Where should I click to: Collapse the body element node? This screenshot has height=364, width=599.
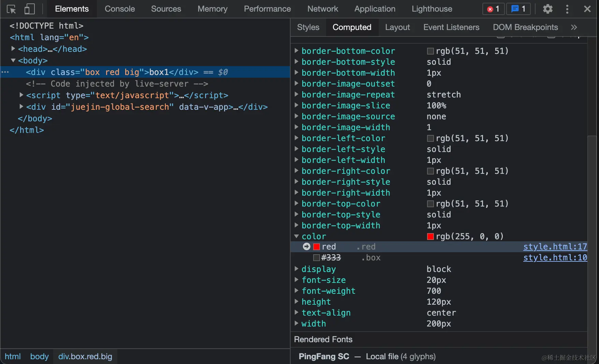(x=13, y=60)
